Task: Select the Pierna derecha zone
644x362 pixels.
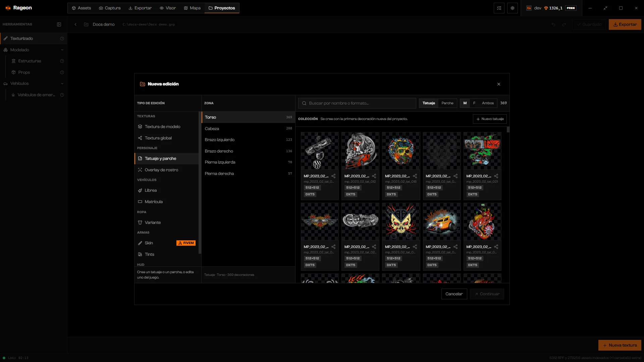Action: click(248, 174)
